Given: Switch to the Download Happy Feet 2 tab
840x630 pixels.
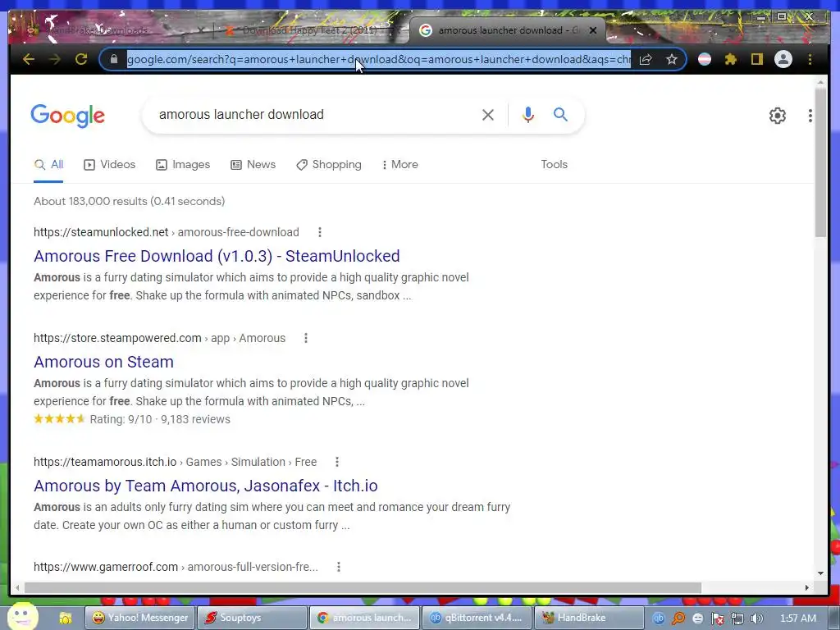Looking at the screenshot, I should (309, 30).
